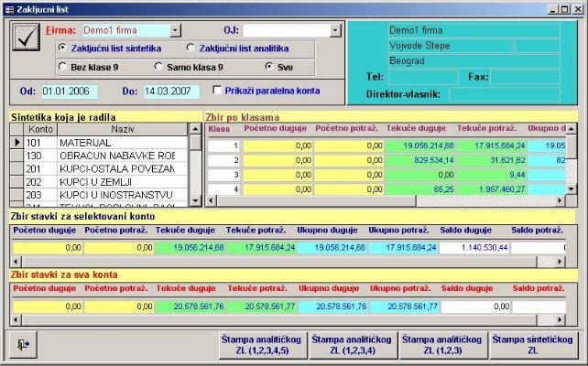588x366 pixels.
Task: Click the form icon in title bar
Action: 9,8
